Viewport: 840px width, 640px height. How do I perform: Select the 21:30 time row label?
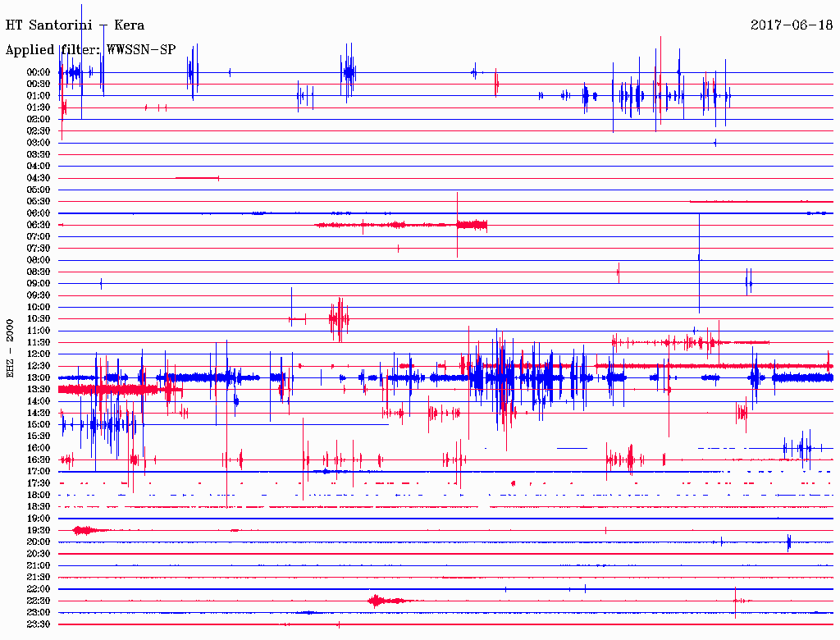pyautogui.click(x=39, y=578)
